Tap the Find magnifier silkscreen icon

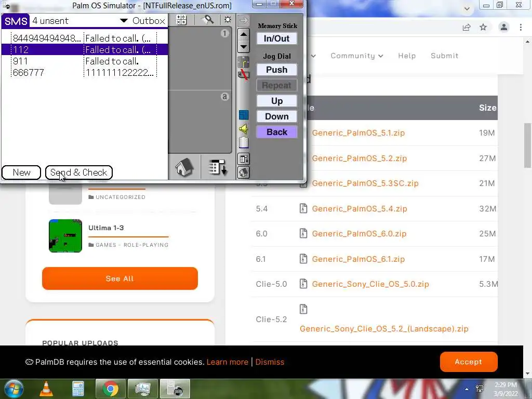coord(208,20)
